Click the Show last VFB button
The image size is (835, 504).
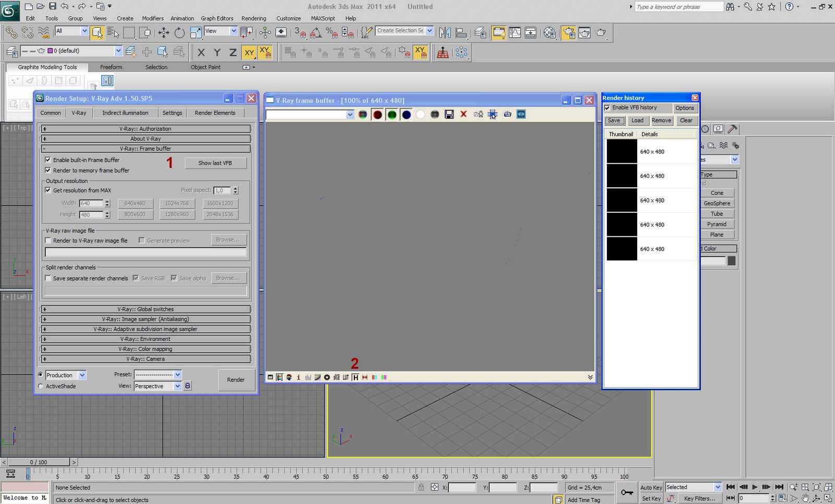coord(215,163)
